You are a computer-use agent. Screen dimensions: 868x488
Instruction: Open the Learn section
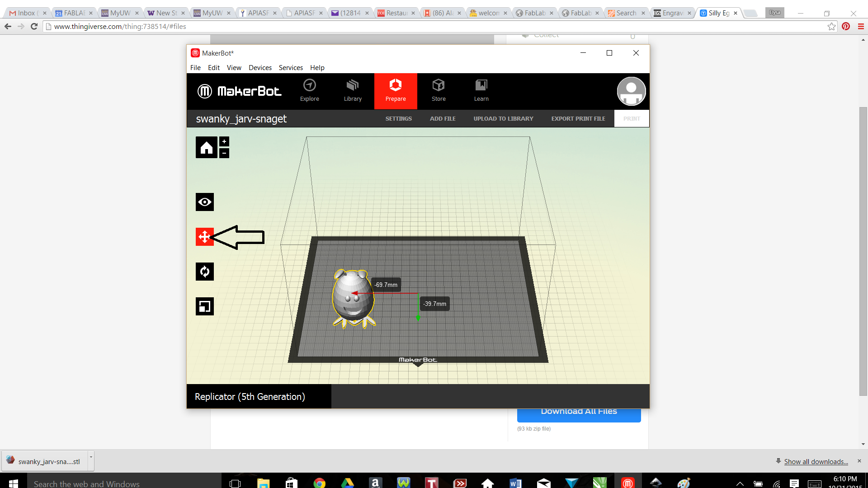pyautogui.click(x=481, y=91)
